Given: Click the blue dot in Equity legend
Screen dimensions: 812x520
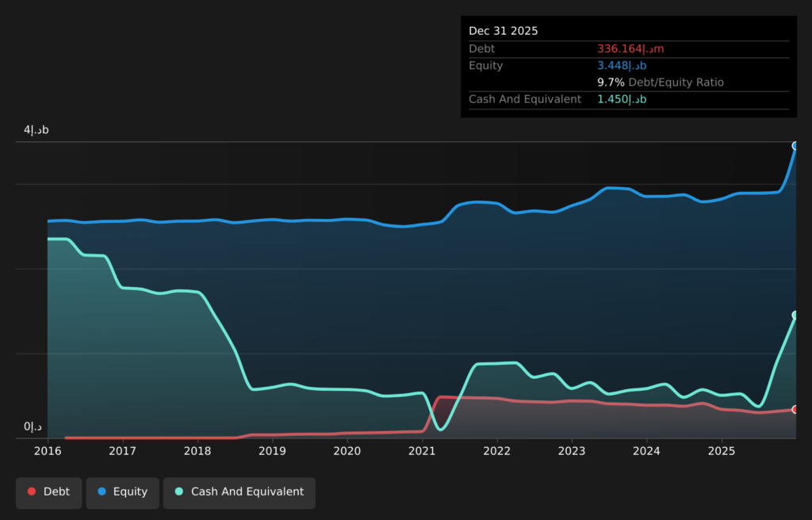Looking at the screenshot, I should click(x=101, y=491).
